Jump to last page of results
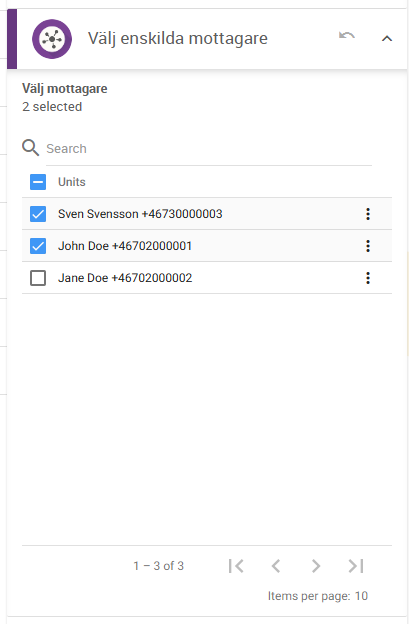Screen dimensions: 409x624 [x=356, y=566]
